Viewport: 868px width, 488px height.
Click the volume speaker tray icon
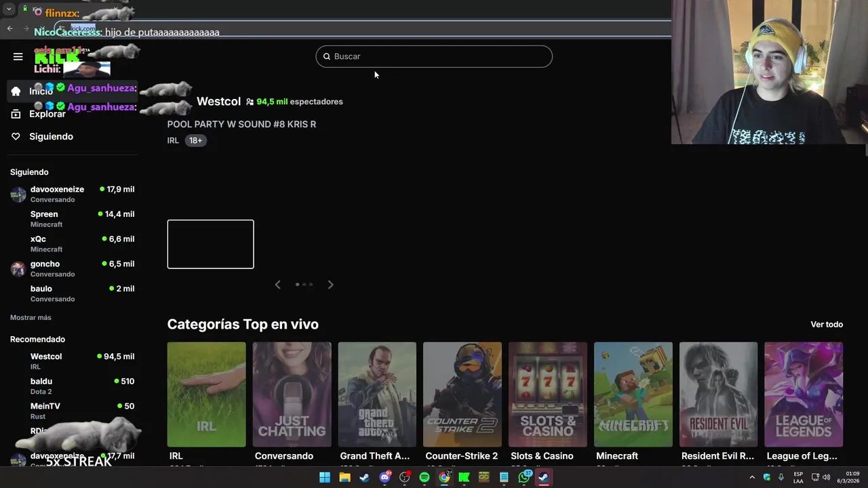click(x=826, y=477)
